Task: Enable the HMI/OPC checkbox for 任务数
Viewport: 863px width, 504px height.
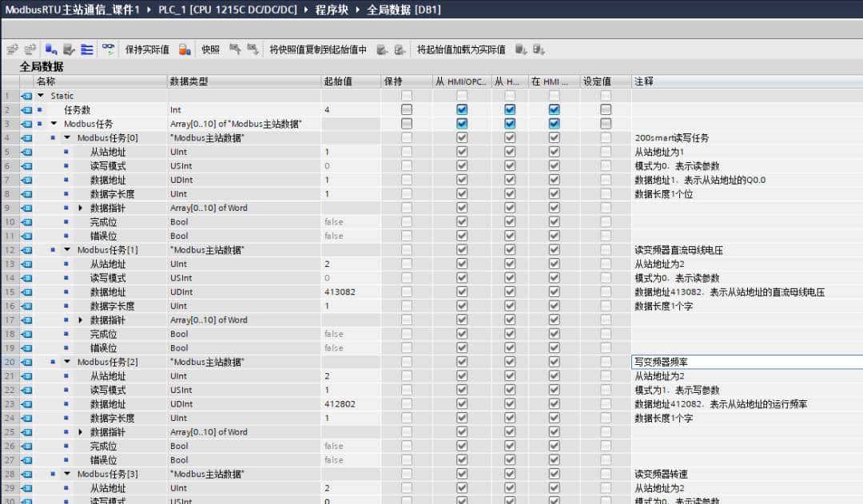Action: click(x=462, y=109)
